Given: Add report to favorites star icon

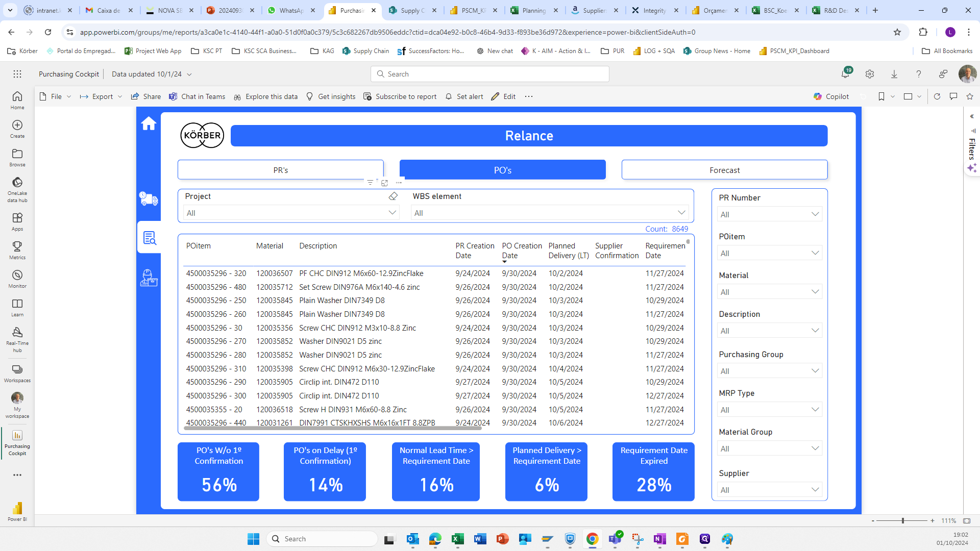Looking at the screenshot, I should coord(970,96).
